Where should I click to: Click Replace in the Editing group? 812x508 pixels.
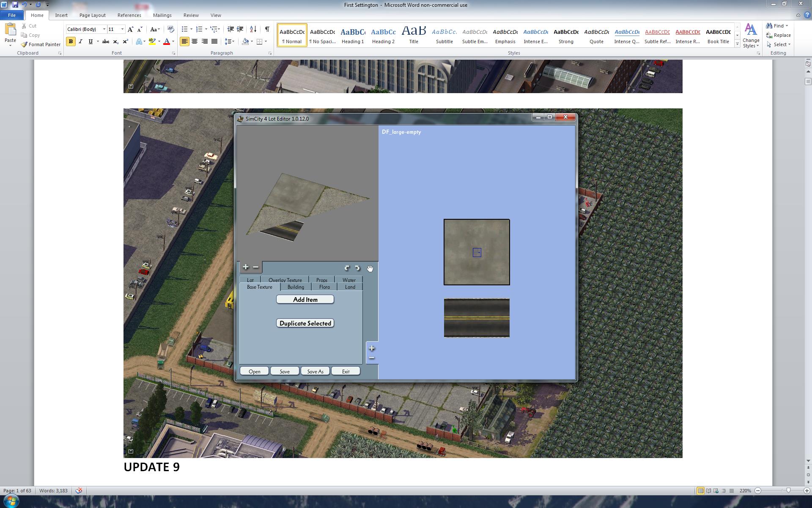coord(779,35)
